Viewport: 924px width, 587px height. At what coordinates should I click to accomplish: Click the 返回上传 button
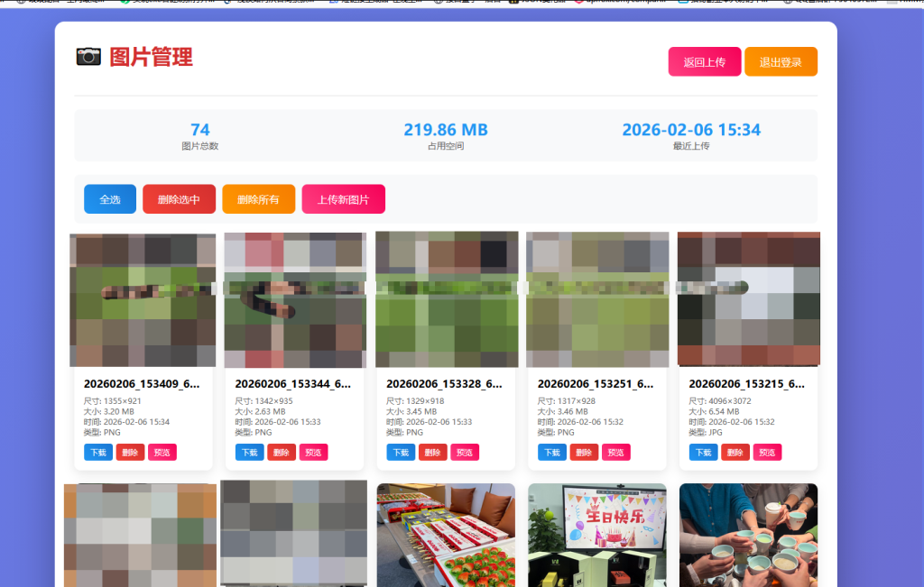[704, 62]
